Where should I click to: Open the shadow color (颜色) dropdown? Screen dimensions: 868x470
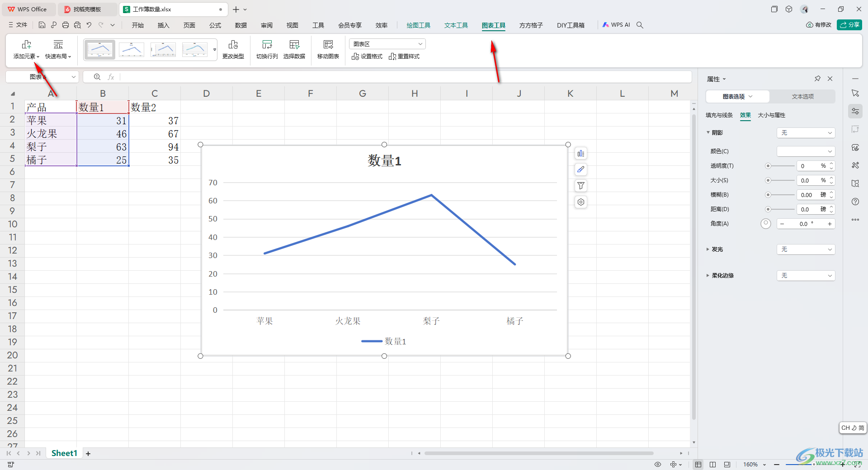point(806,151)
